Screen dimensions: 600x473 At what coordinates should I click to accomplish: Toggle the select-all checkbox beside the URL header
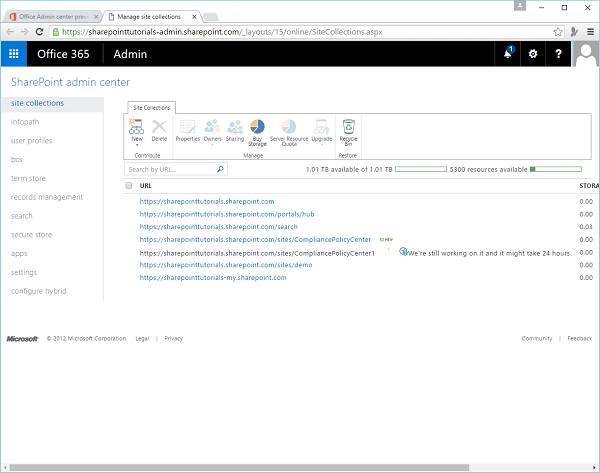click(129, 186)
